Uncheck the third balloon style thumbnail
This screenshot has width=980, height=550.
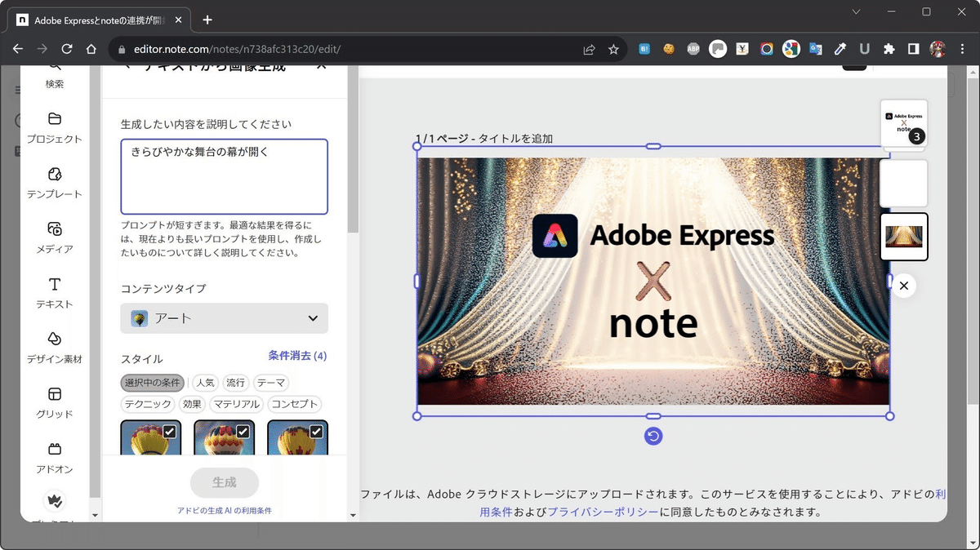(316, 431)
